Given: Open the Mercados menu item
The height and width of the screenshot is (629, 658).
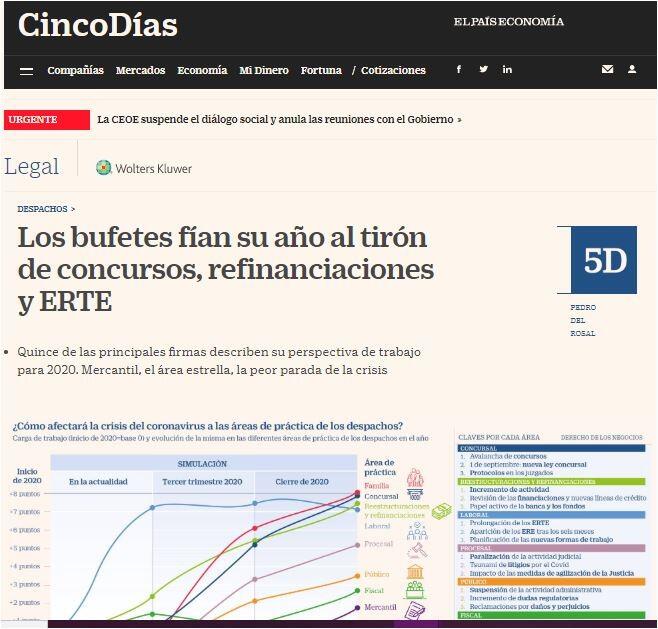Looking at the screenshot, I should (x=140, y=71).
